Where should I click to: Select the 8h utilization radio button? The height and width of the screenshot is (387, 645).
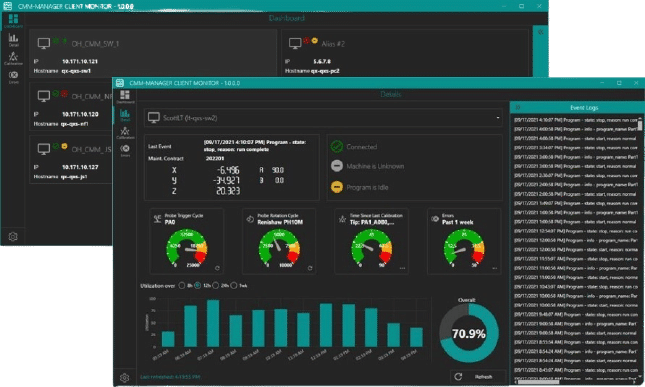pos(182,285)
